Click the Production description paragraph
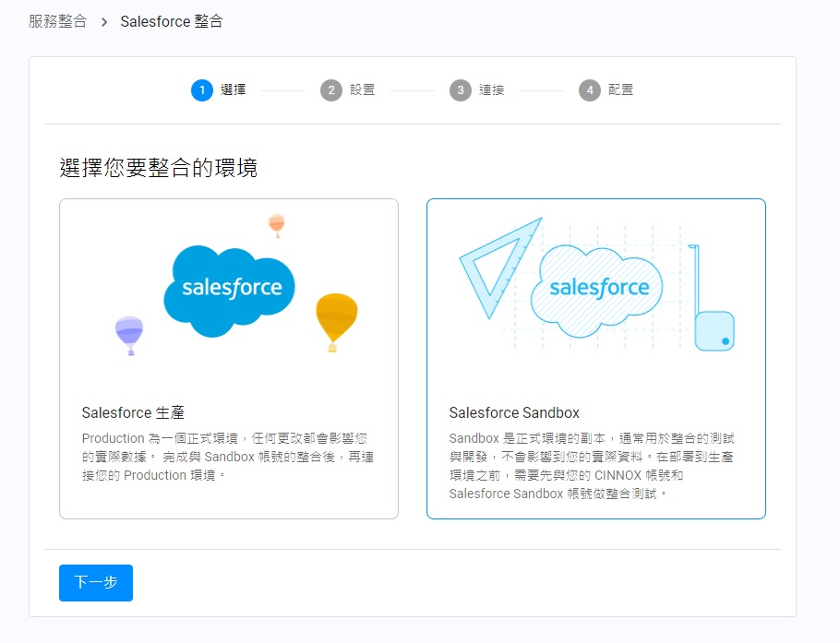The width and height of the screenshot is (840, 643). (228, 457)
